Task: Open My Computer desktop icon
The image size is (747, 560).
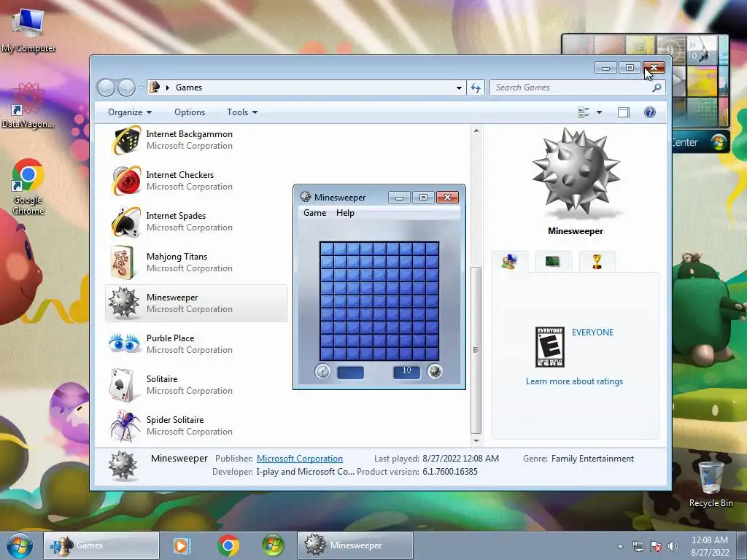Action: pyautogui.click(x=28, y=30)
